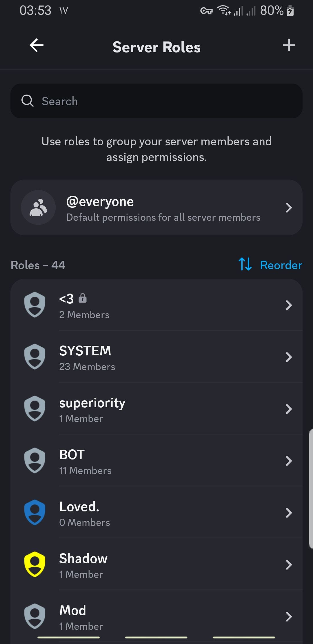Open SYSTEM role via its chevron
The width and height of the screenshot is (313, 644).
point(289,357)
